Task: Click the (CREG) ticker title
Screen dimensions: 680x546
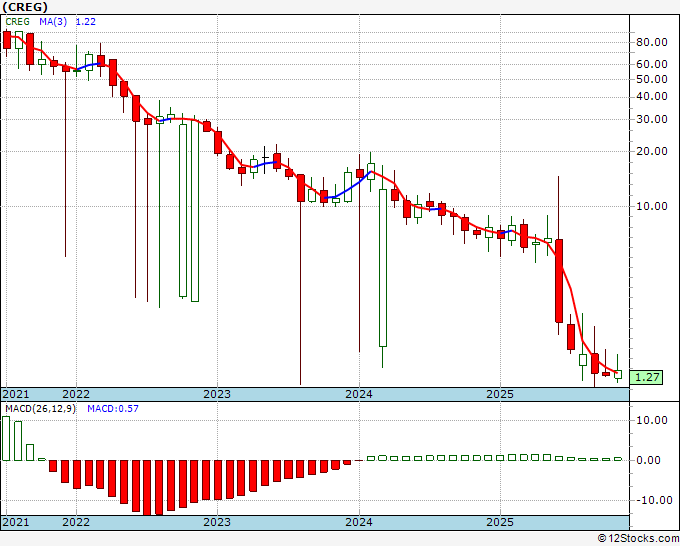Action: click(25, 7)
